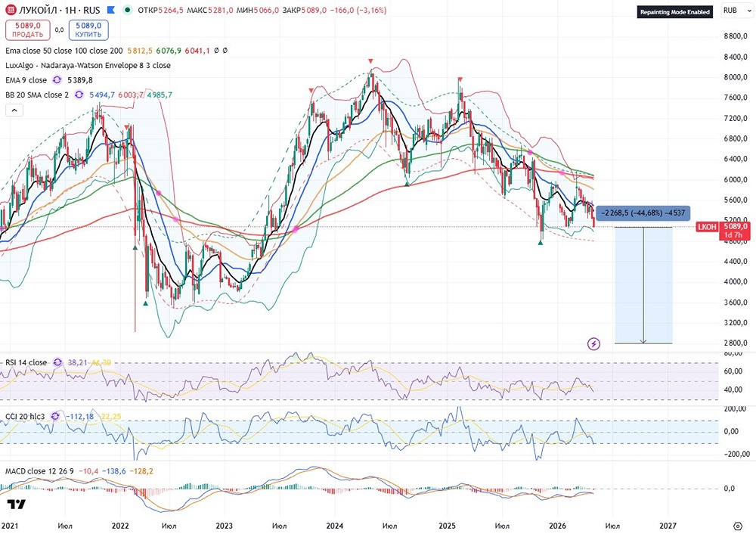Viewport: 756px width, 534px height.
Task: Click the 6000,0 price axis label
Action: click(x=736, y=179)
